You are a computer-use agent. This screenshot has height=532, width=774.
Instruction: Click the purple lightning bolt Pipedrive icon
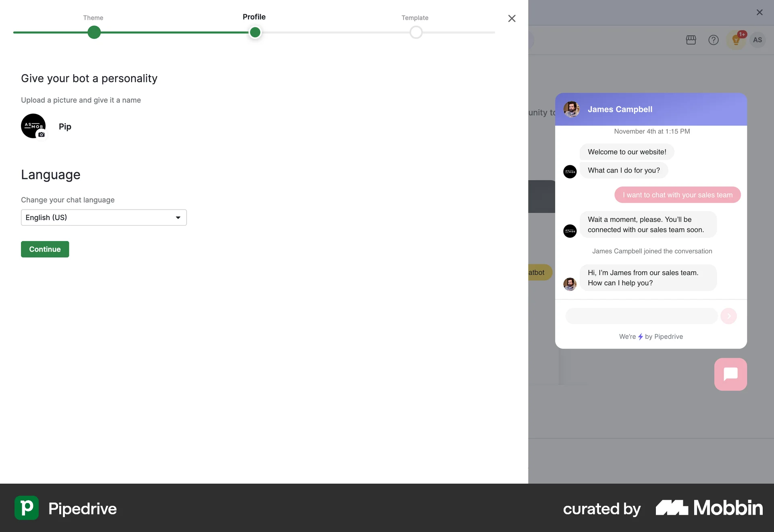point(641,337)
